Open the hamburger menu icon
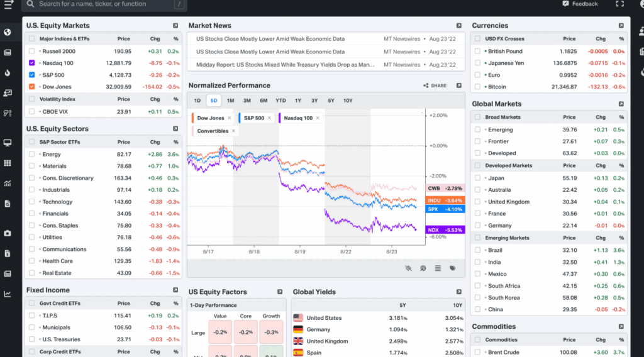The image size is (644, 357). point(8,4)
